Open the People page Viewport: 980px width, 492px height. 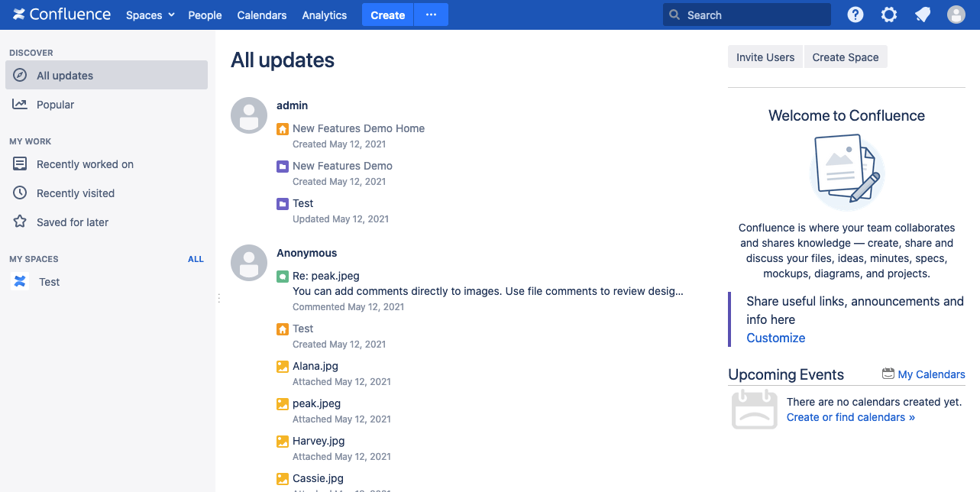205,15
